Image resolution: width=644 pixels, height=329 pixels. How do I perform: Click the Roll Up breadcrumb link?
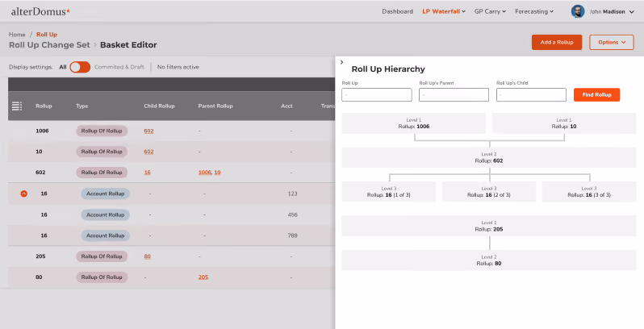coord(47,35)
